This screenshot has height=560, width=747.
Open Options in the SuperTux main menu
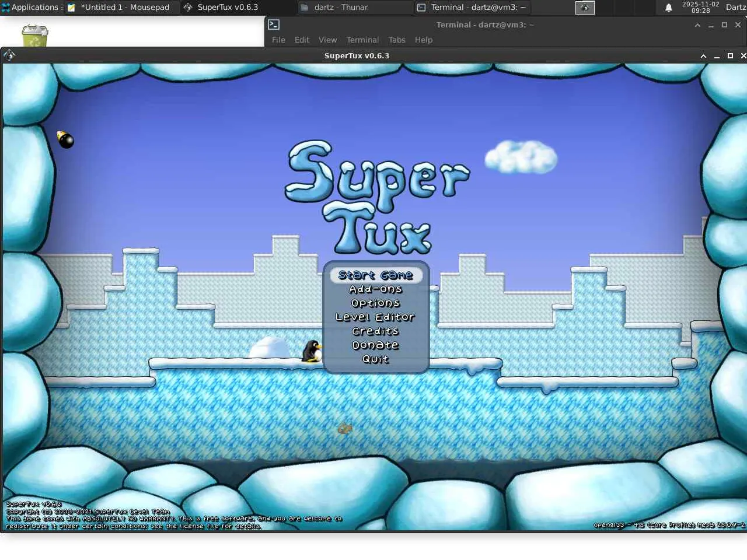pyautogui.click(x=376, y=303)
